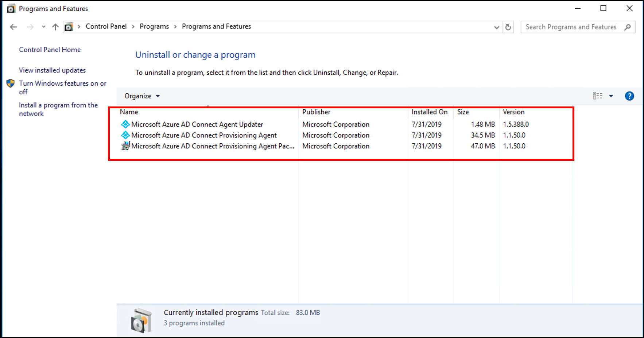Viewport: 644px width, 338px height.
Task: Click the Programs and Features title bar icon
Action: click(11, 8)
